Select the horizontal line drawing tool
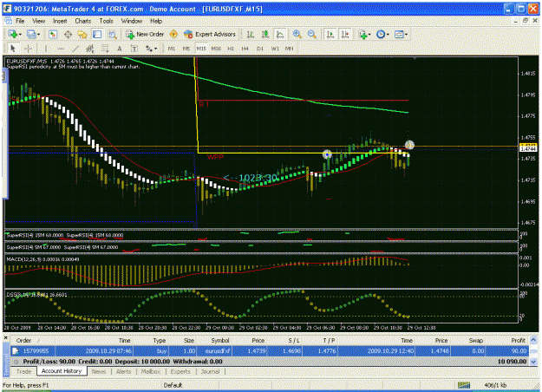The width and height of the screenshot is (542, 392). click(61, 49)
